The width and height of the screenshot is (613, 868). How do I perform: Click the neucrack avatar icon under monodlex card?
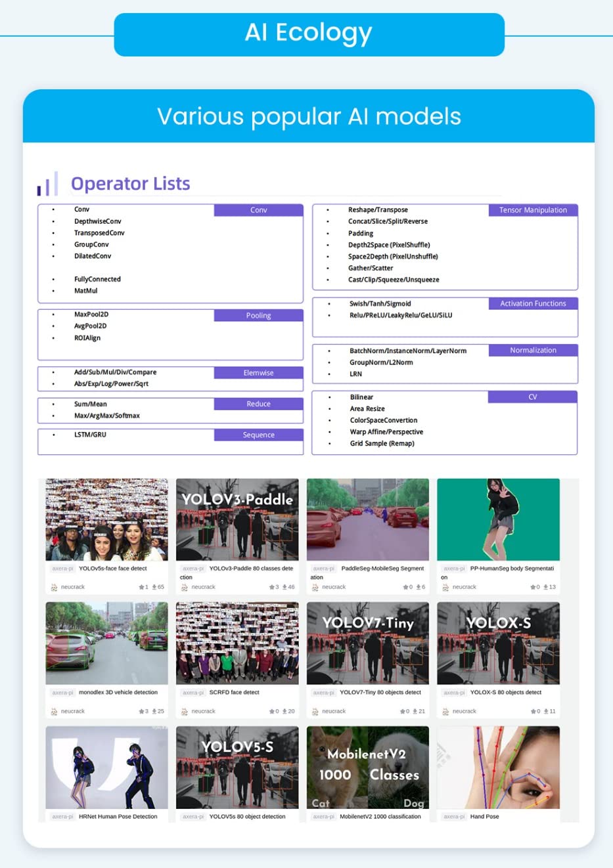(54, 711)
